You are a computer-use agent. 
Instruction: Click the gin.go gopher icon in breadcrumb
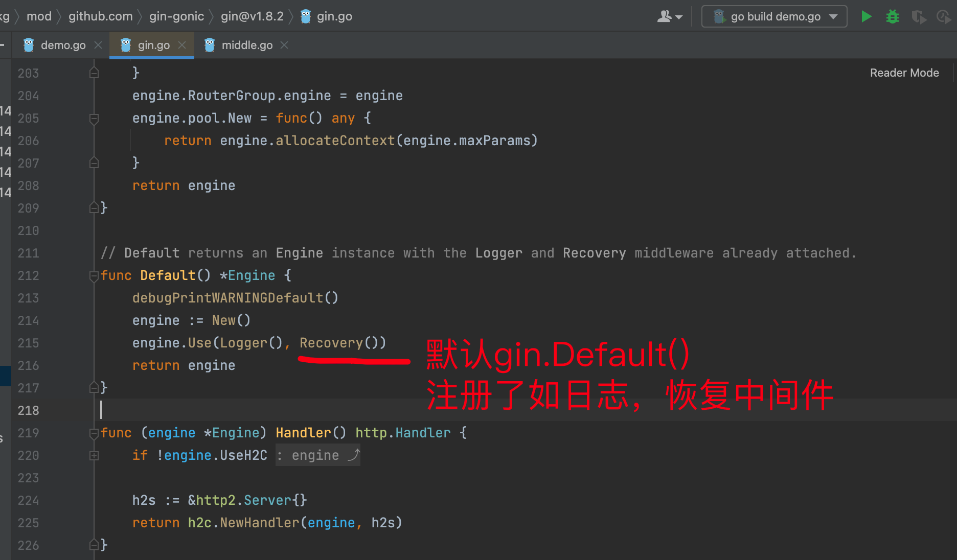306,17
